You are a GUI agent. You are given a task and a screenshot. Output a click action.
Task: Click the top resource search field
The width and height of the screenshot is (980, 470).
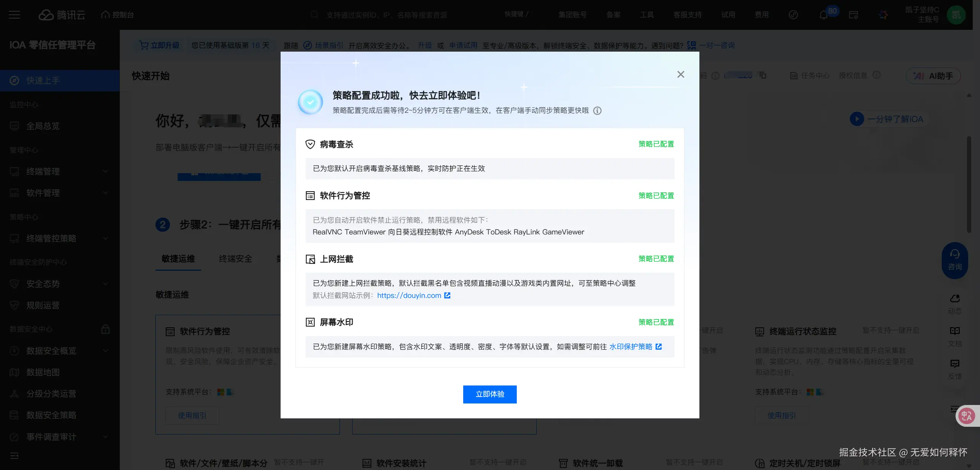[387, 15]
